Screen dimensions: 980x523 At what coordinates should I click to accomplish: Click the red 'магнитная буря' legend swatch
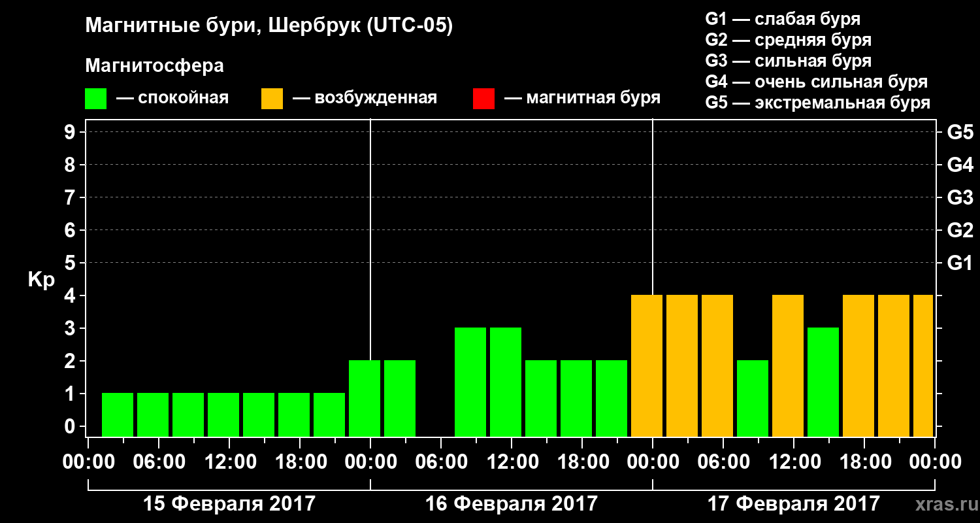[x=483, y=99]
